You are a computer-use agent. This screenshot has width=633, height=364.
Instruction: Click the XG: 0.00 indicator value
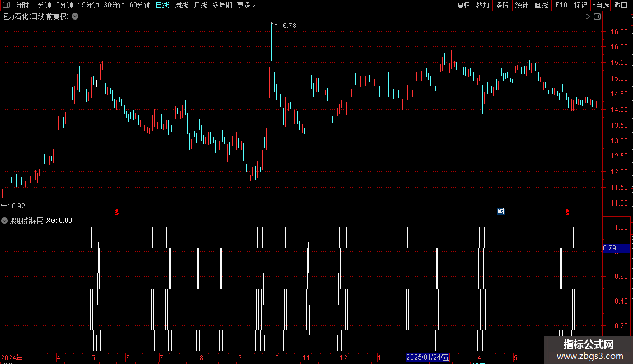(59, 221)
